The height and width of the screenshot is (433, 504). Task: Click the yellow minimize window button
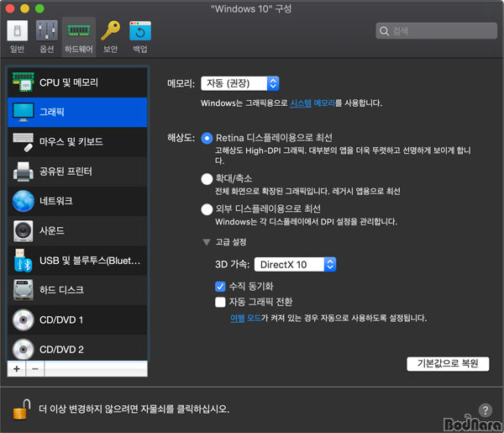[24, 8]
